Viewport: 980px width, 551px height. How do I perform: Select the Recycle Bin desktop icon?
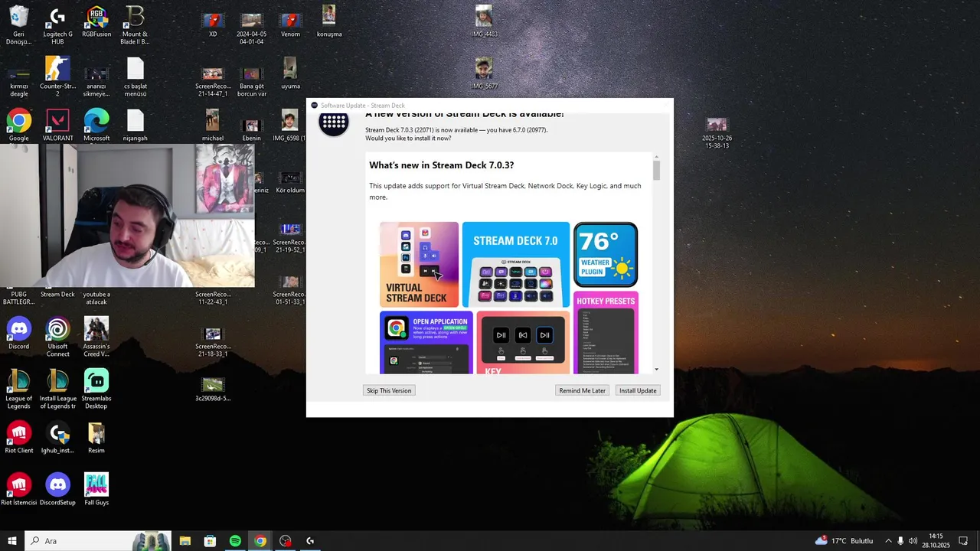click(x=19, y=25)
